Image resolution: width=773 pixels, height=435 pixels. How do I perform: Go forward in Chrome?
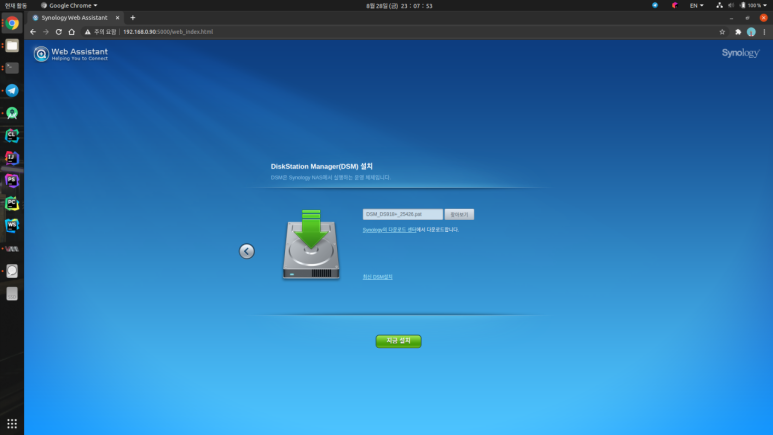(x=46, y=32)
